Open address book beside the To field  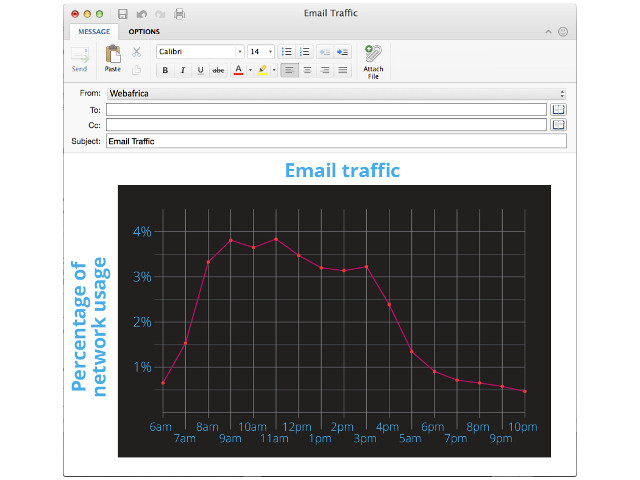[x=559, y=109]
